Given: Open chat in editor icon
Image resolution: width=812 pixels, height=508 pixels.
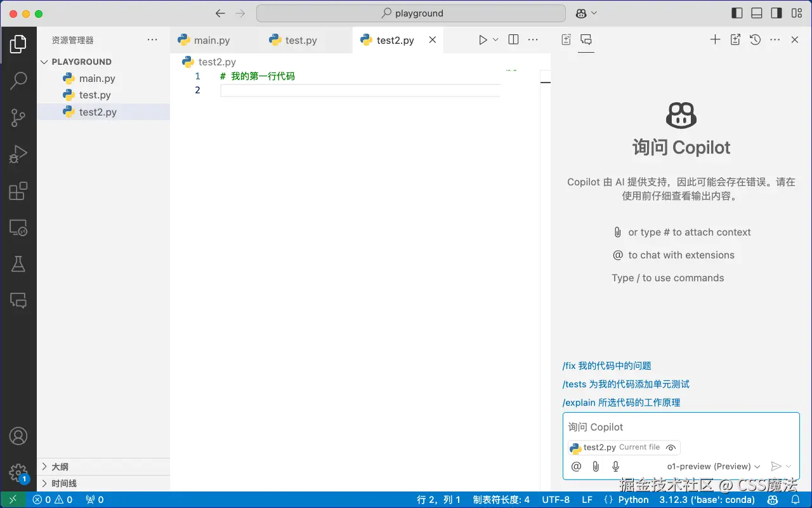Looking at the screenshot, I should (x=735, y=39).
